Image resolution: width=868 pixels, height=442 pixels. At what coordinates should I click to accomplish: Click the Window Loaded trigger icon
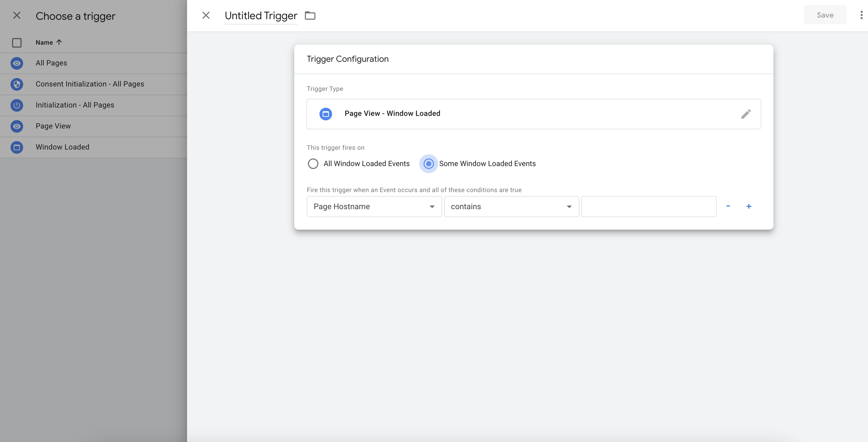pyautogui.click(x=17, y=147)
